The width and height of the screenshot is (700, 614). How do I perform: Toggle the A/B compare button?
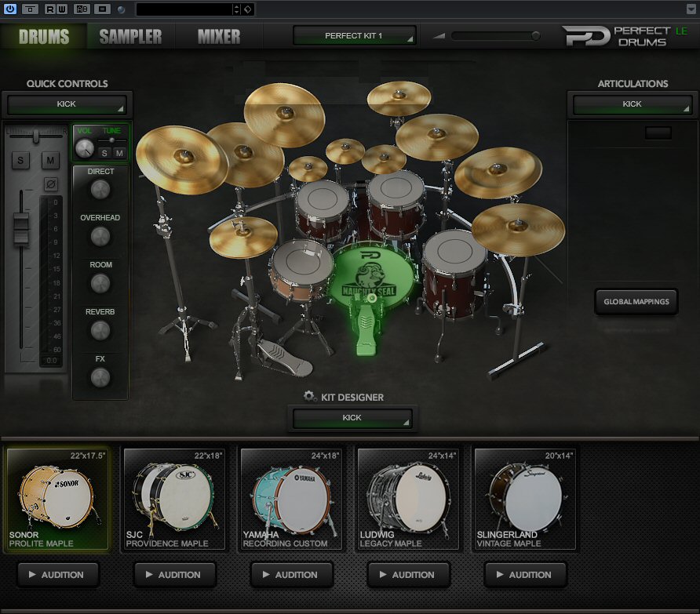[x=82, y=9]
